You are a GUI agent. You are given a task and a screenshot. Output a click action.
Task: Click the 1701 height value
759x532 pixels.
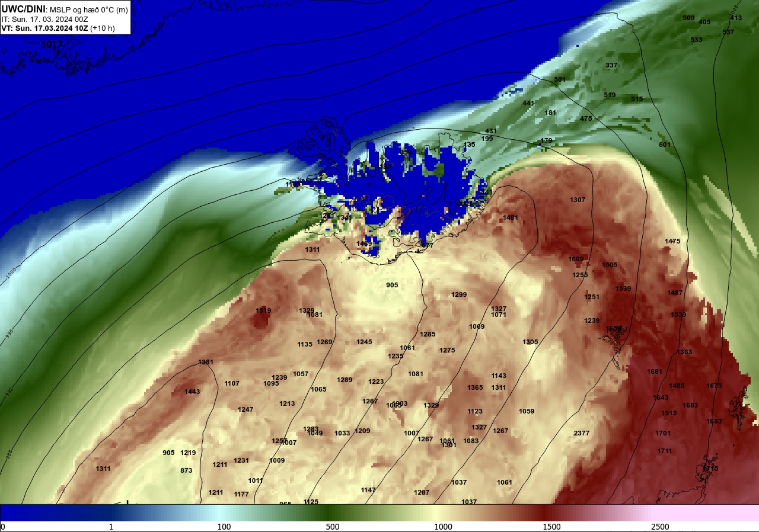pos(663,433)
